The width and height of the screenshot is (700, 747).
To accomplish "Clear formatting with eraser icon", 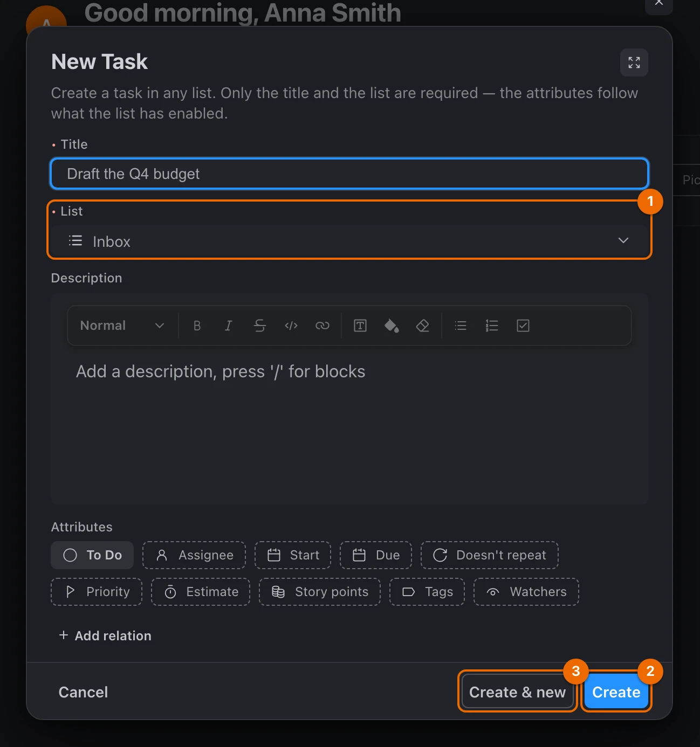I will [x=422, y=326].
